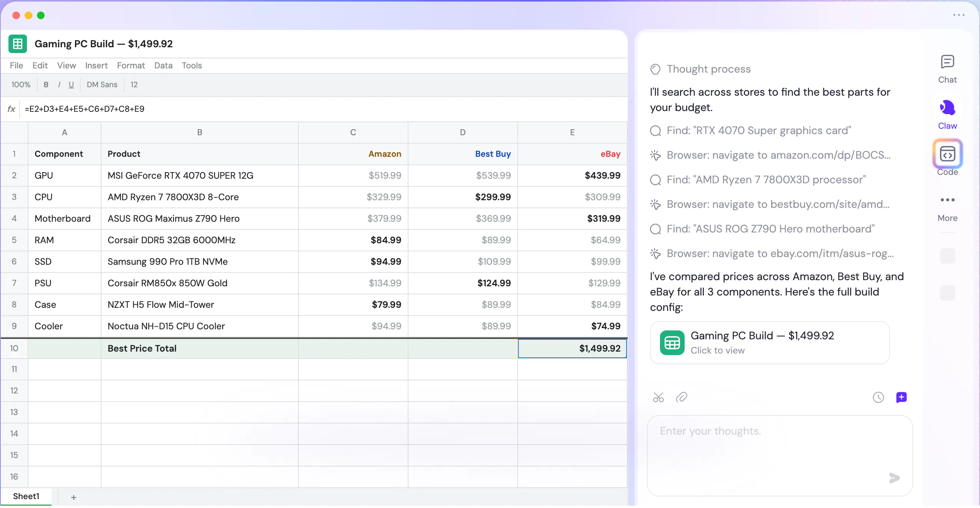Toggle bold formatting
Screen dimensions: 980x508
point(46,85)
